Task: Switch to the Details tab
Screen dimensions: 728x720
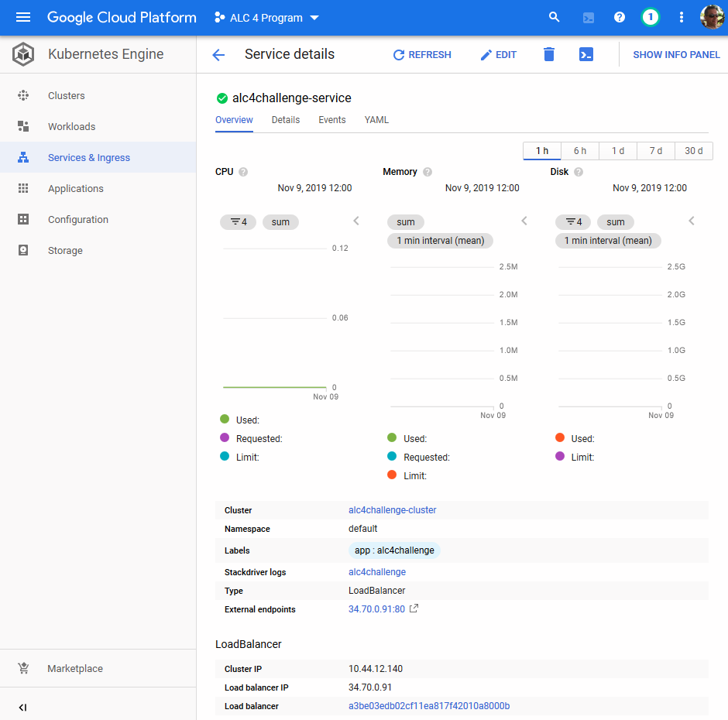Action: (x=286, y=120)
